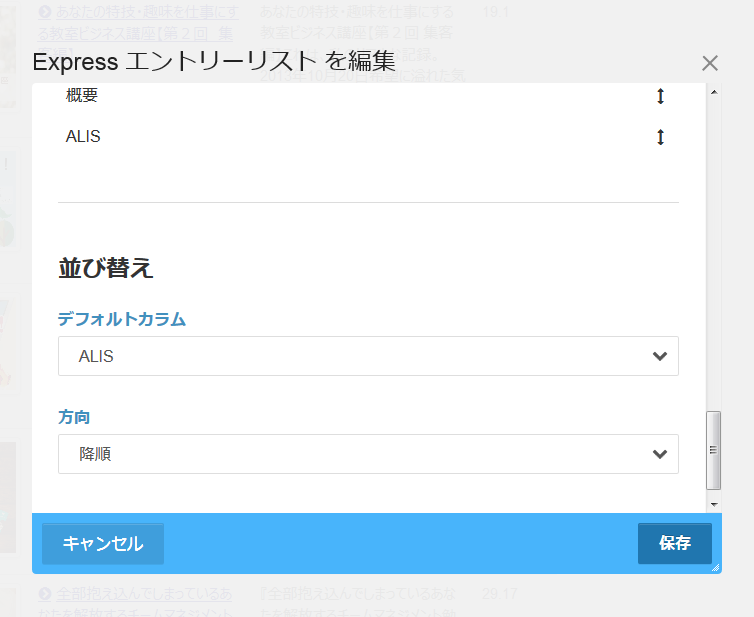
Task: Click the arrow icon beside 全部抱え込んで entry
Action: coord(45,594)
